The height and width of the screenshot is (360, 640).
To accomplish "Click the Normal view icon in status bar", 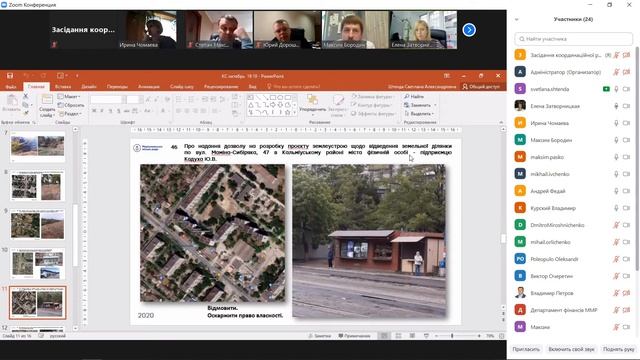I will [384, 336].
